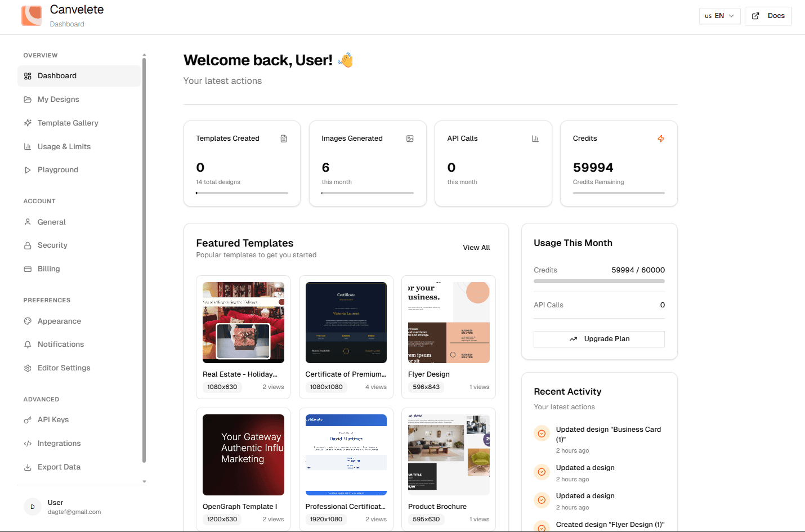Click the Credits lightning bolt icon

coord(661,138)
